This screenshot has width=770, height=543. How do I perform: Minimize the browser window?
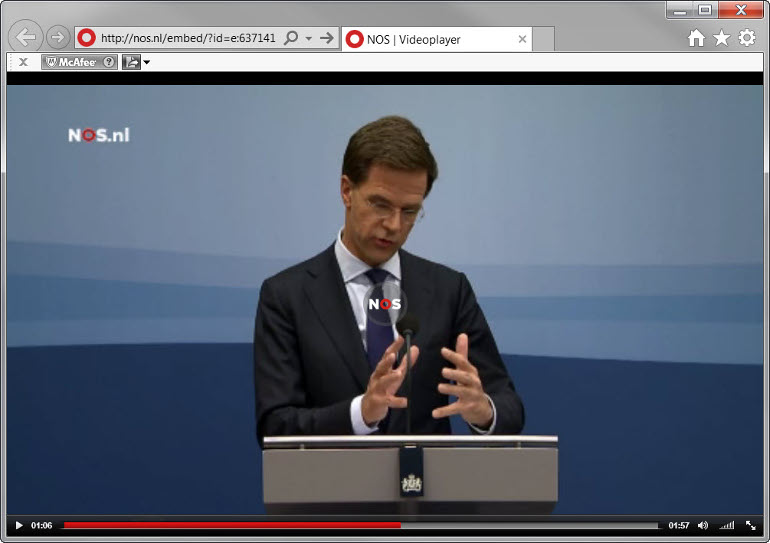point(680,10)
